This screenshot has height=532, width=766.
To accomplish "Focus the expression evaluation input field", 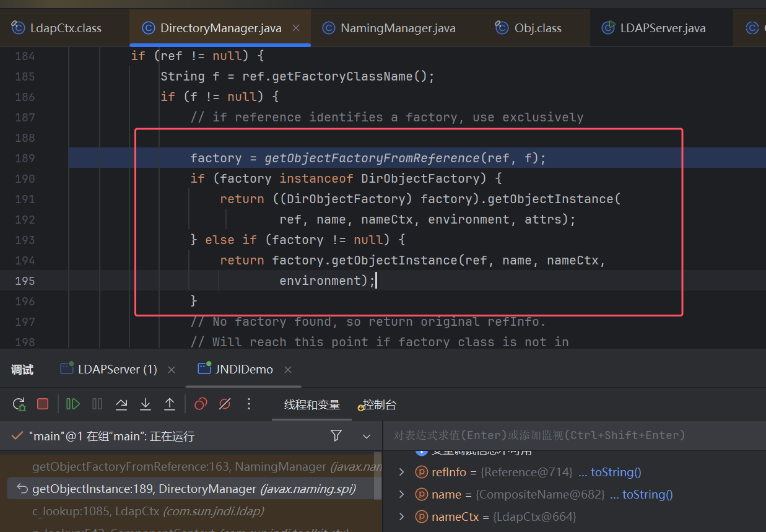I will (574, 435).
